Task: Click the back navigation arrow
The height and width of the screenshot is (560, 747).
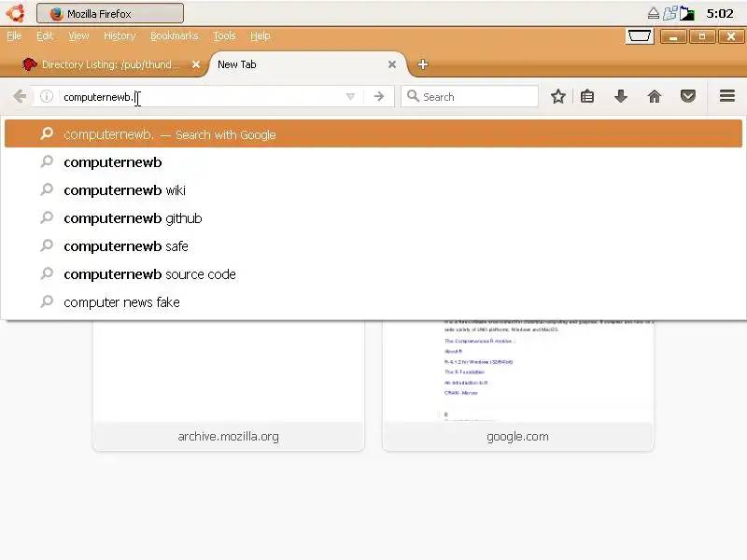Action: (x=20, y=97)
